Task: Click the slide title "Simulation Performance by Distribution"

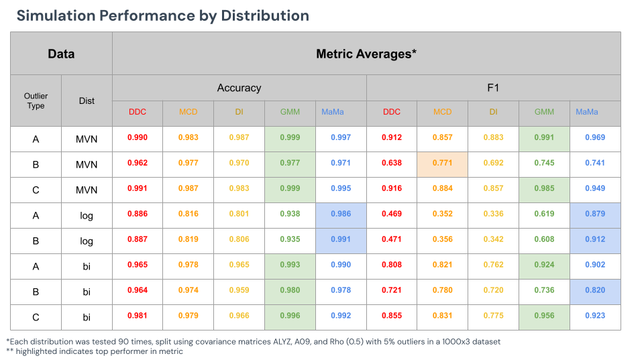Action: (162, 15)
